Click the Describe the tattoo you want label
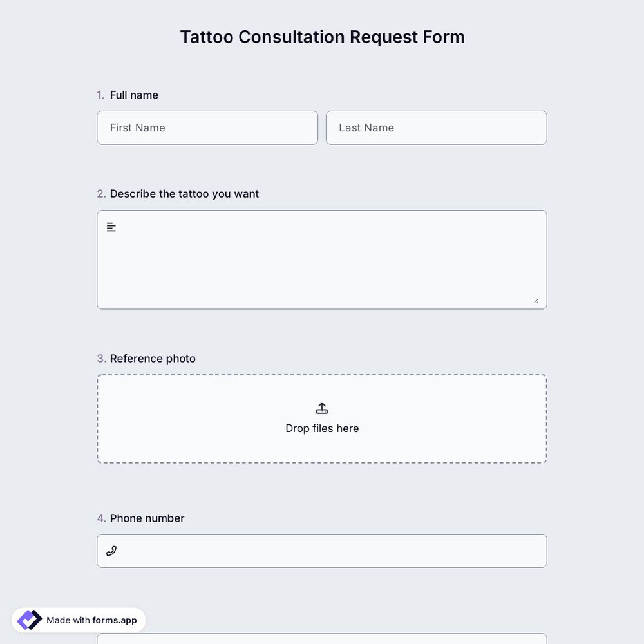 (184, 193)
